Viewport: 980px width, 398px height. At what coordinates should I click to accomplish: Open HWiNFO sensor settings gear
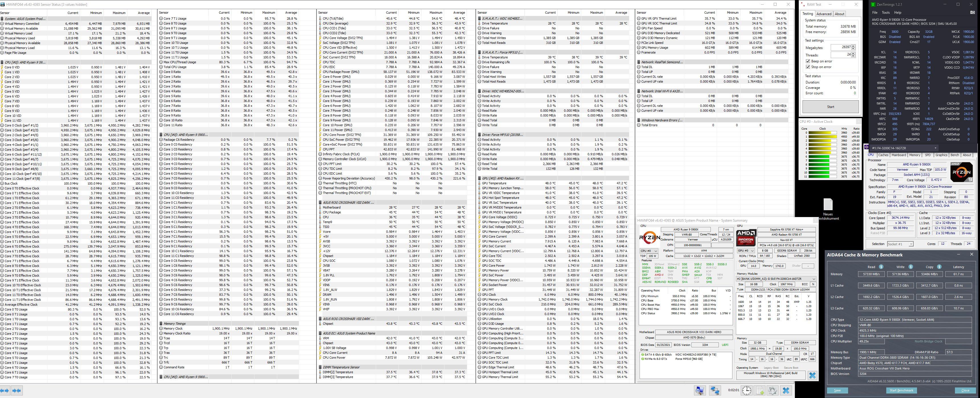[x=772, y=390]
